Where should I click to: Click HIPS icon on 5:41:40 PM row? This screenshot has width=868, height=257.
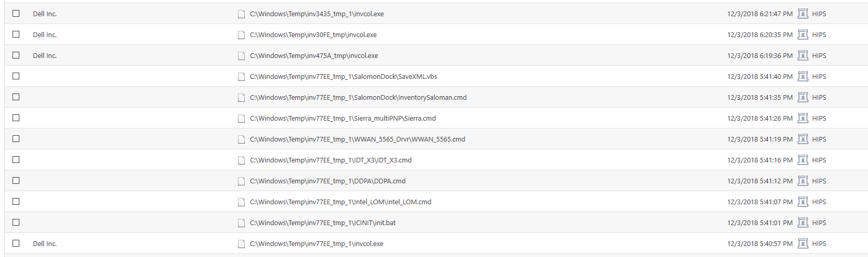803,76
